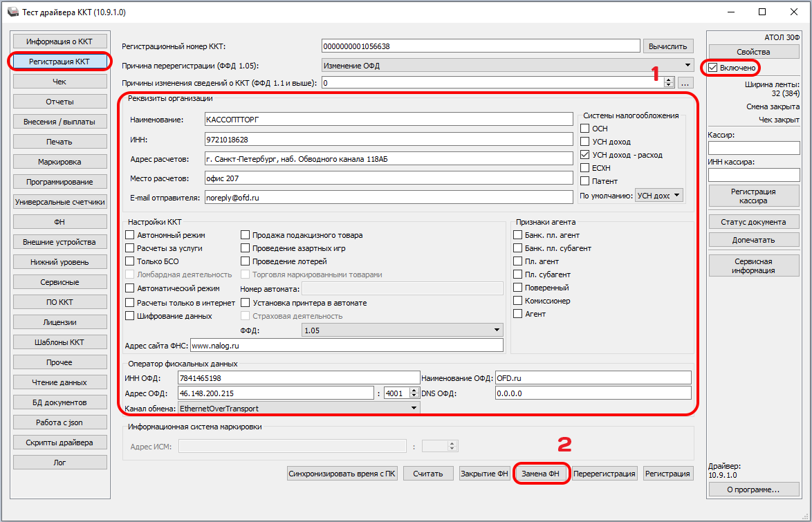The image size is (812, 522).
Task: Open the ФН section in sidebar
Action: [x=59, y=222]
